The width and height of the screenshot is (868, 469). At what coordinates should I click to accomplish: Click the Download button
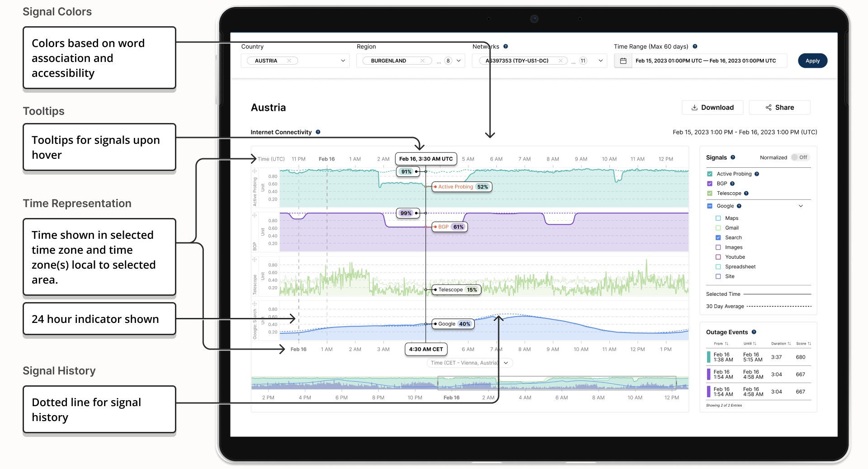click(x=712, y=107)
